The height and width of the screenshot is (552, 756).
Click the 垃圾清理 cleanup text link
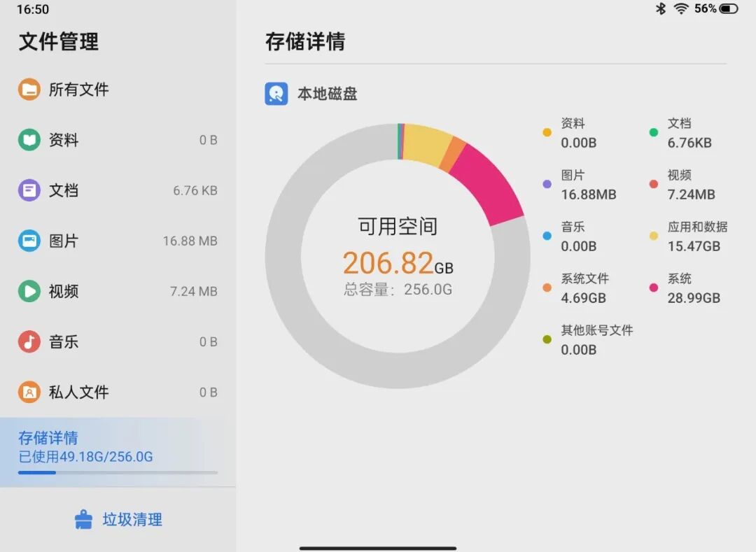pyautogui.click(x=132, y=520)
